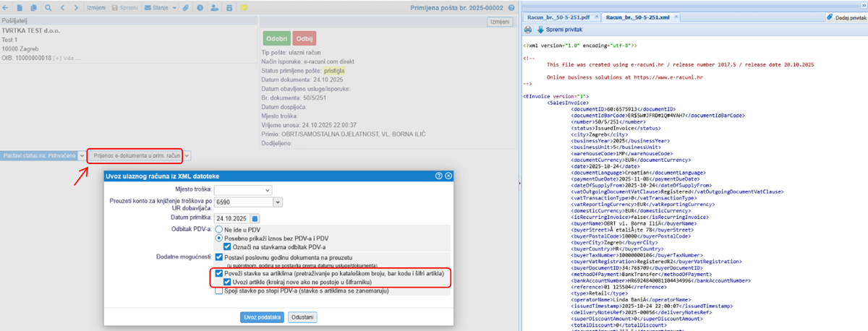Copy document with the duplicate pages icon
This screenshot has width=868, height=331.
pyautogui.click(x=33, y=7)
